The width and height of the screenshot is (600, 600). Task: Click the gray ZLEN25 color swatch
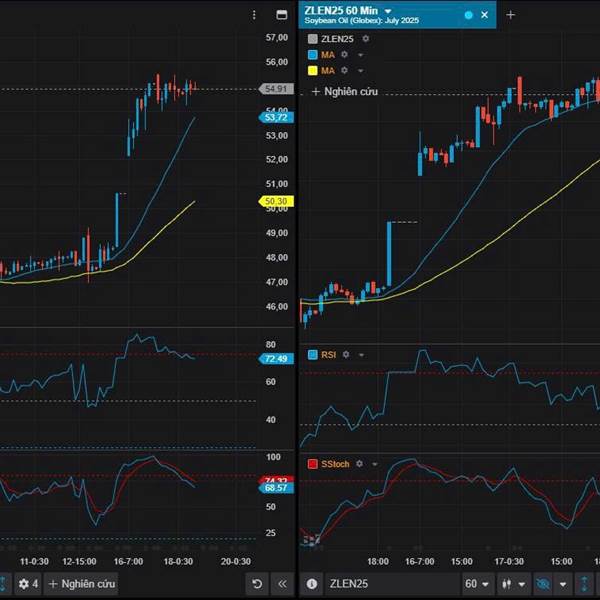point(313,39)
